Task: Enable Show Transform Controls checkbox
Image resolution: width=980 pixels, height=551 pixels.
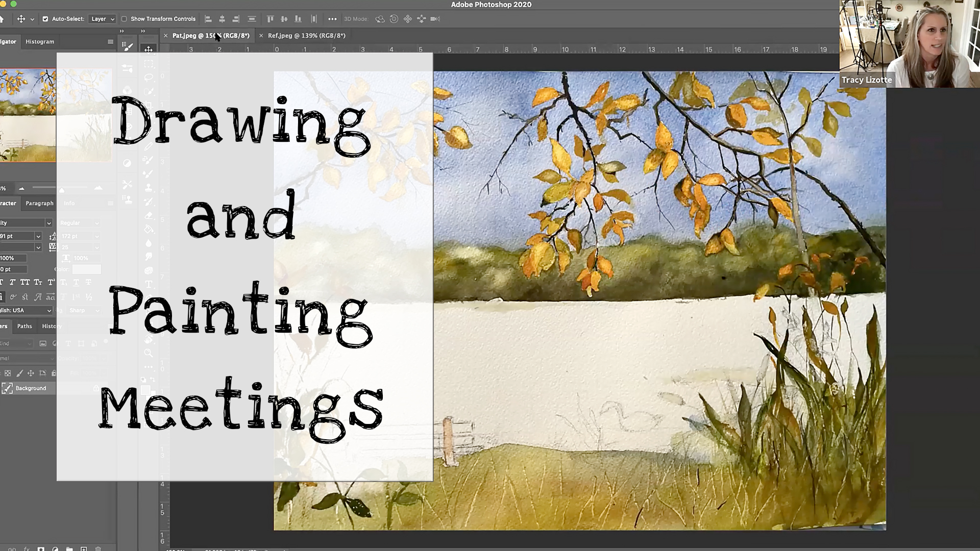Action: coord(124,19)
